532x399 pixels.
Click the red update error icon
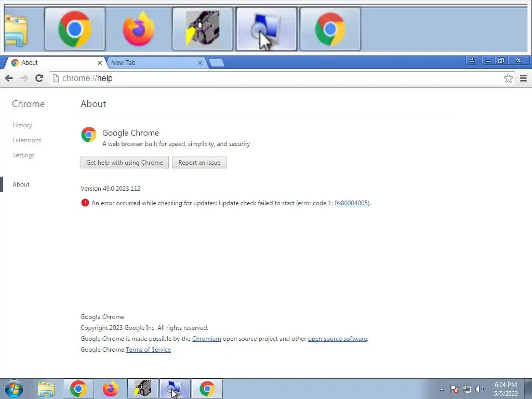[85, 203]
